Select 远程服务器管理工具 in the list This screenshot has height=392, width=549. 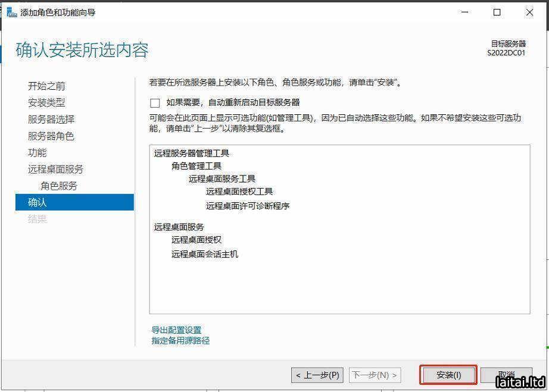pos(191,153)
